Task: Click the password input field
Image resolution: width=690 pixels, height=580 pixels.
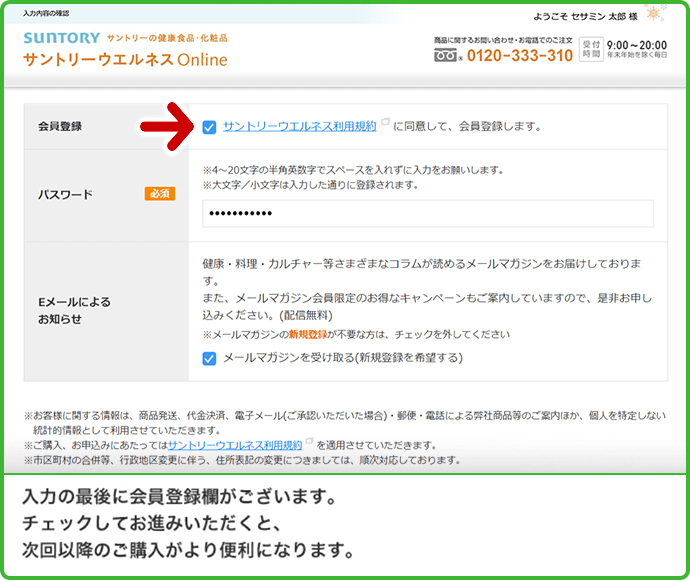Action: coord(428,213)
